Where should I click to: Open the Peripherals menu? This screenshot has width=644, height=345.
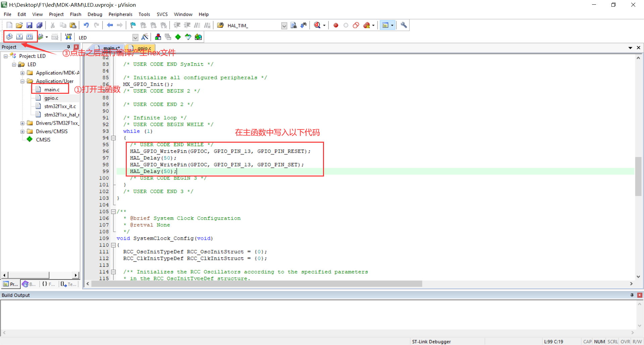click(x=120, y=14)
